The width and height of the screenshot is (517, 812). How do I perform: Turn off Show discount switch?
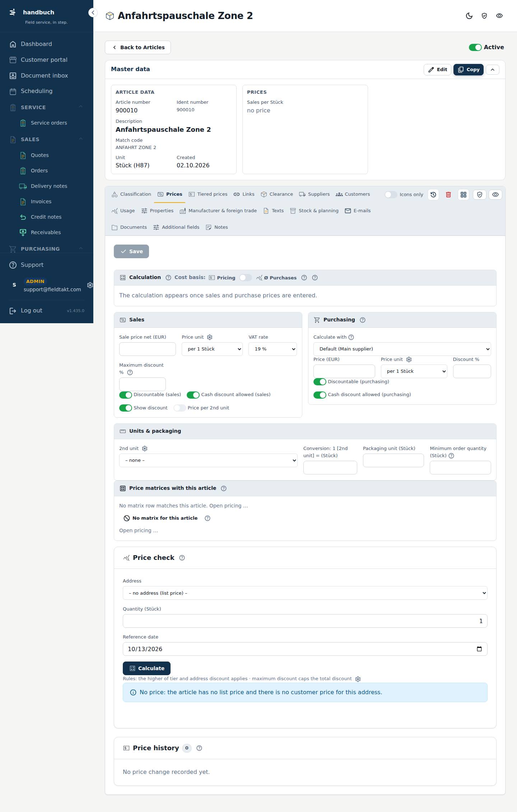126,408
